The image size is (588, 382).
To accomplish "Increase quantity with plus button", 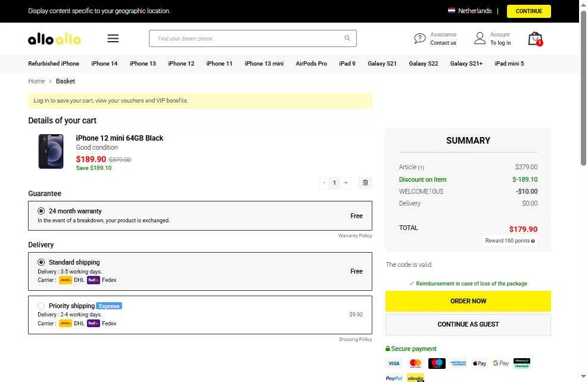I will point(346,183).
